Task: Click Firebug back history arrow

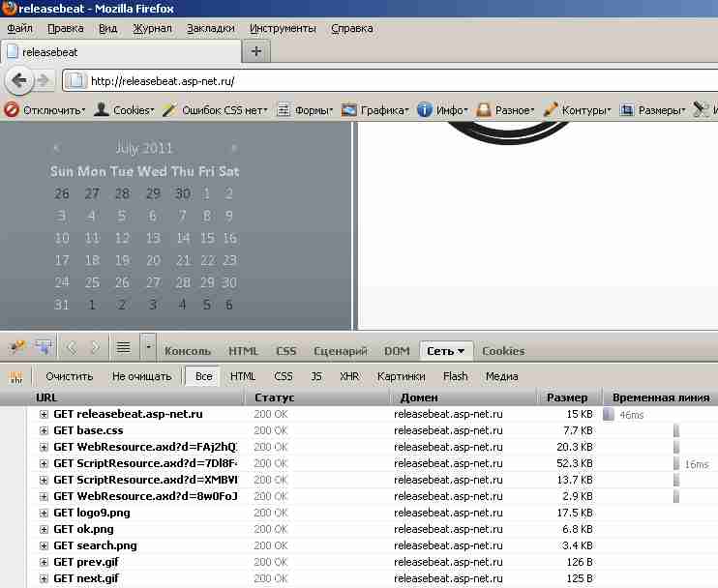Action: [x=72, y=348]
